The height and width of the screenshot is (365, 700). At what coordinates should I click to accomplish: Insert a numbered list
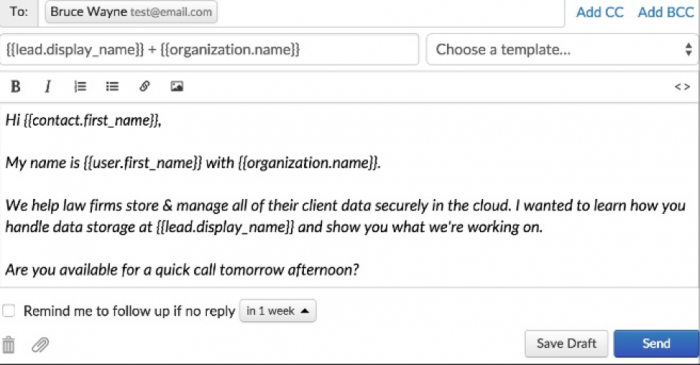tap(80, 86)
